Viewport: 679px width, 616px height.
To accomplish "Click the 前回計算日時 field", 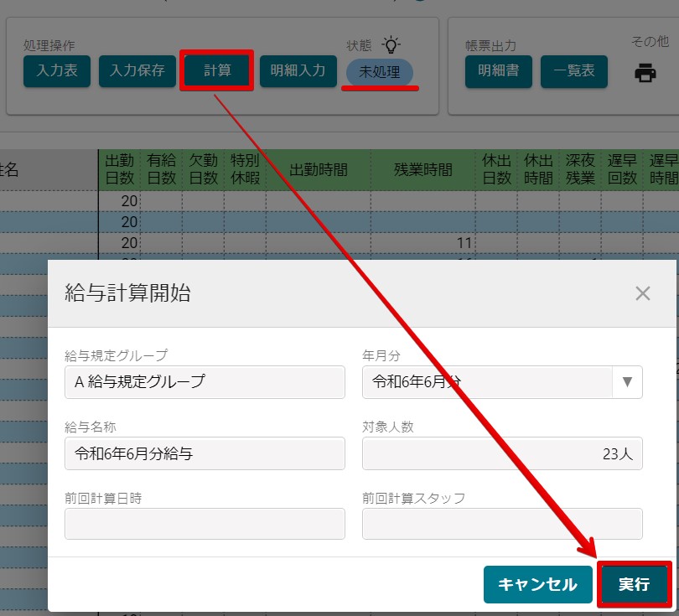I will pos(205,524).
